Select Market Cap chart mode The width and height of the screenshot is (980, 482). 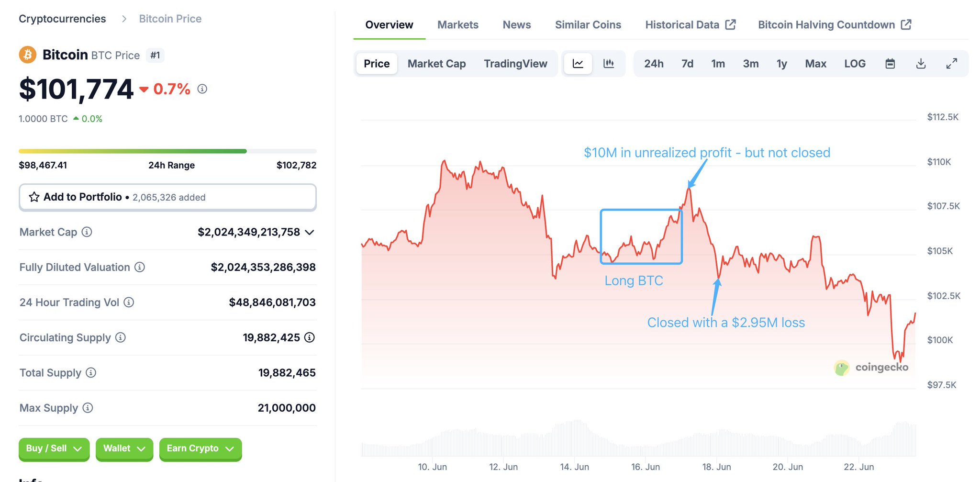click(436, 64)
